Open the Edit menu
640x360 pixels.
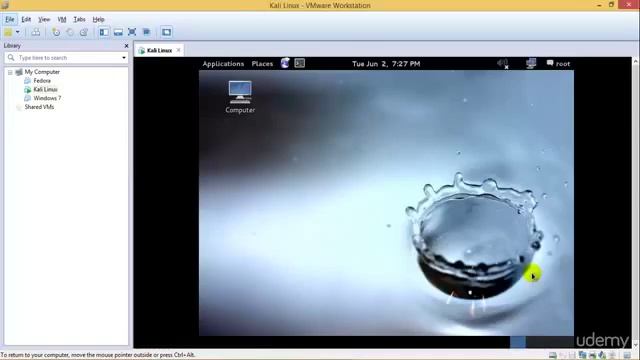pyautogui.click(x=26, y=19)
